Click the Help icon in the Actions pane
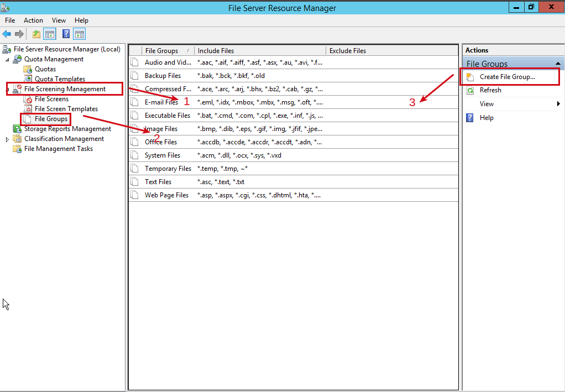This screenshot has width=565, height=392. click(x=469, y=117)
